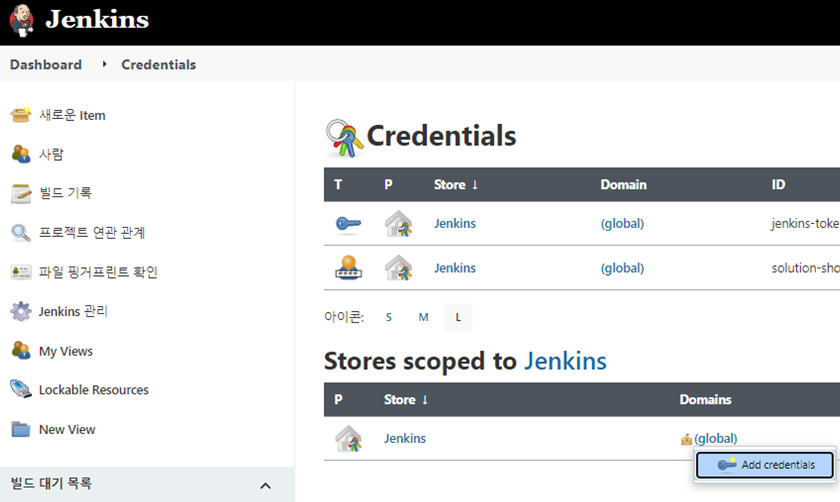This screenshot has width=840, height=502.
Task: Open the Lockable Resources link
Action: point(94,390)
